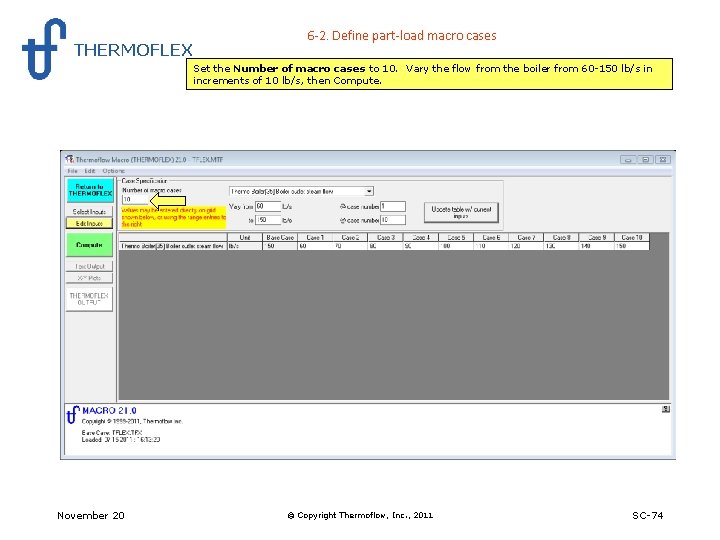The width and height of the screenshot is (720, 540).
Task: Open the Edit menu
Action: (x=89, y=171)
